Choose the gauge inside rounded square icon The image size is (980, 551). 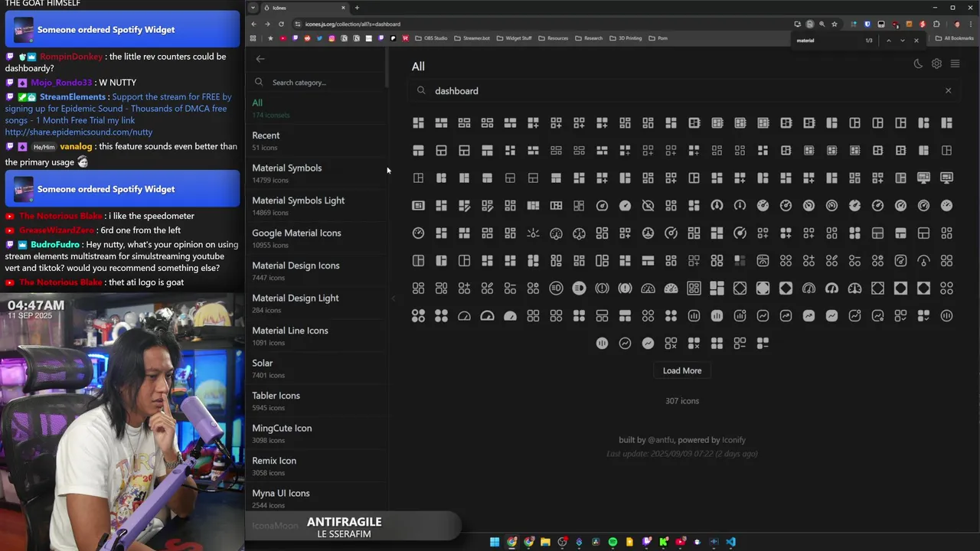point(900,260)
